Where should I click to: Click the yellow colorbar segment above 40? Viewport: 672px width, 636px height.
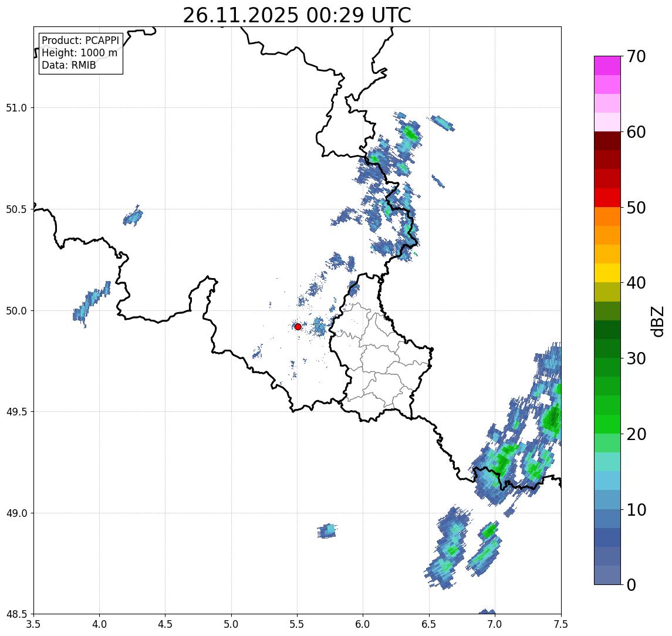(607, 273)
